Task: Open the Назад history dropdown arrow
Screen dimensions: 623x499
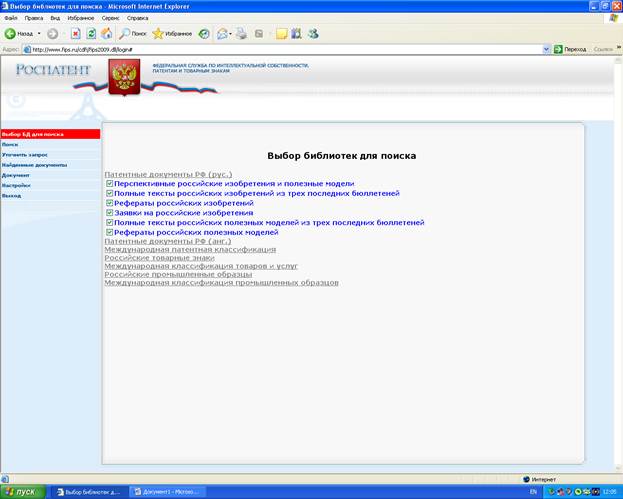Action: pos(39,34)
